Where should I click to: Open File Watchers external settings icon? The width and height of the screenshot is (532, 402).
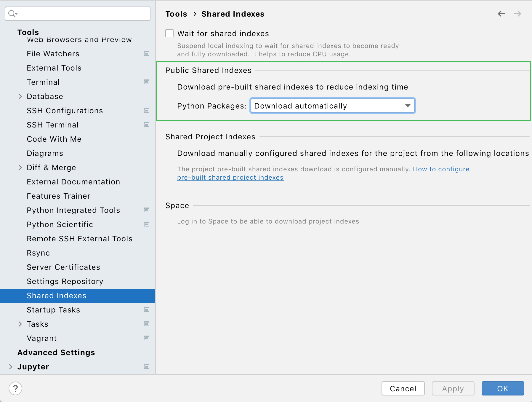click(146, 54)
